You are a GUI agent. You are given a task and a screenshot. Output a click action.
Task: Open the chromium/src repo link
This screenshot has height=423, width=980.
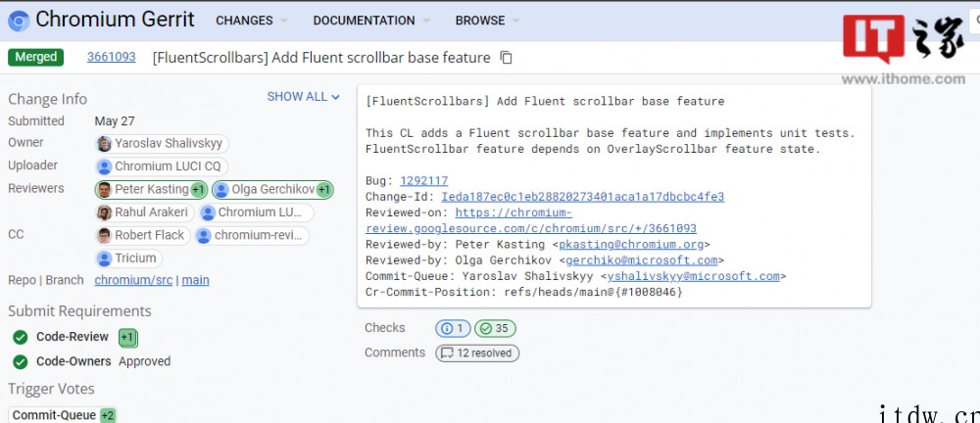click(133, 281)
